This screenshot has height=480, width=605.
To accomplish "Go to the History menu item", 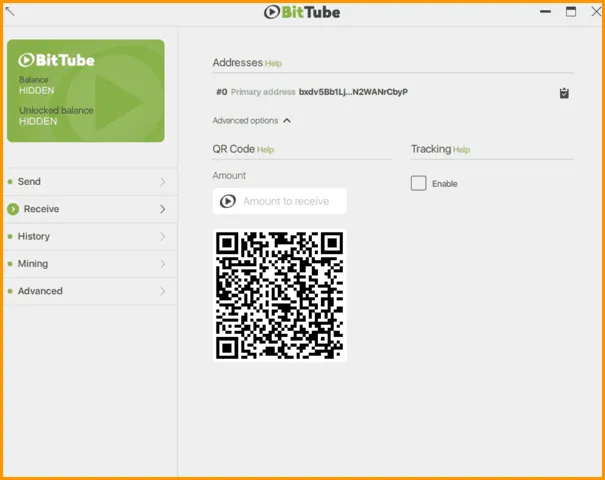I will pyautogui.click(x=90, y=237).
